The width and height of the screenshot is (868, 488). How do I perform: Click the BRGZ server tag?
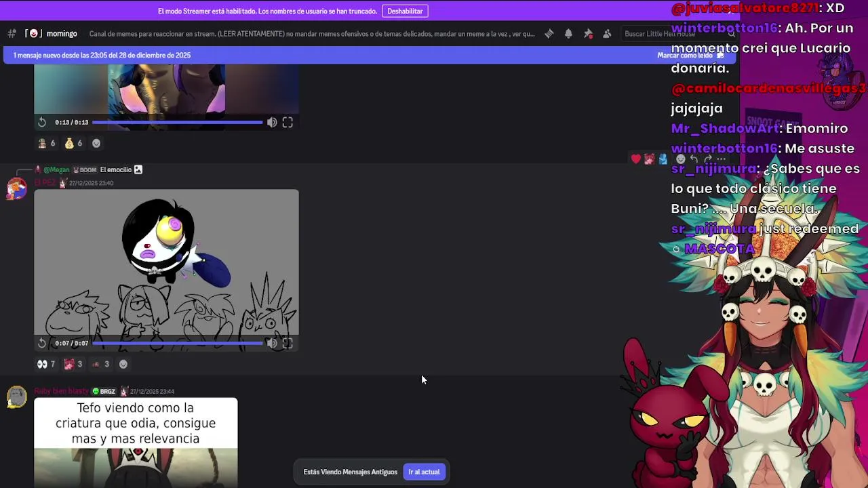pyautogui.click(x=104, y=391)
